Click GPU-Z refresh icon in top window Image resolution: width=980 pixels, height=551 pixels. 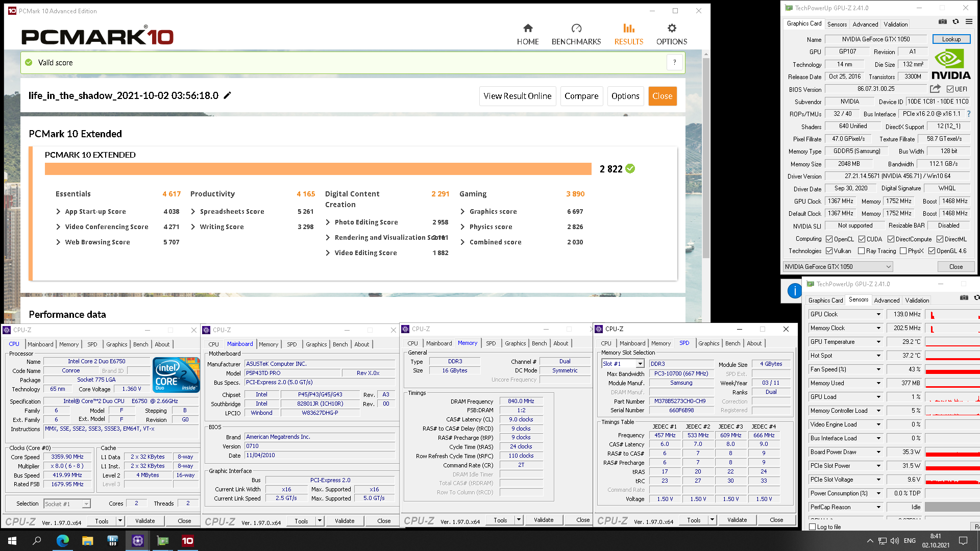(x=955, y=21)
